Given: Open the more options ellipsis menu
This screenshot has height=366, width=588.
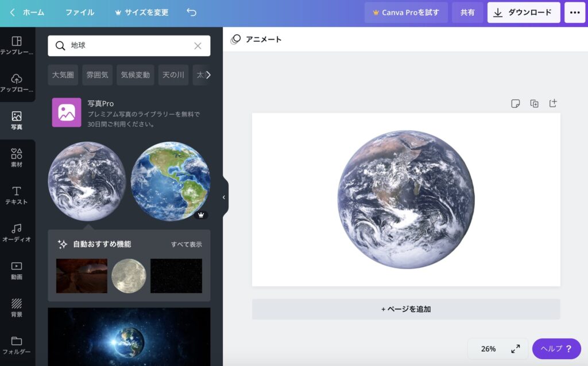Looking at the screenshot, I should [x=575, y=13].
